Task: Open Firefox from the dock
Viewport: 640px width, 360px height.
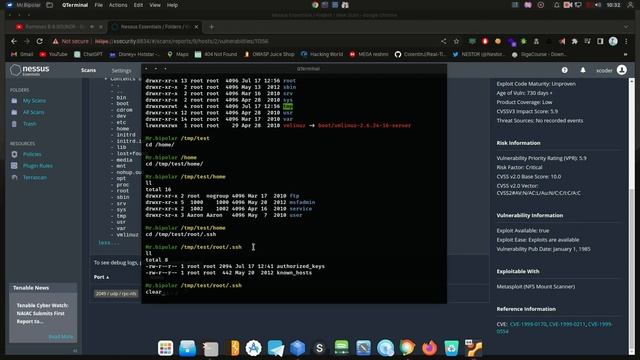Action: click(429, 348)
